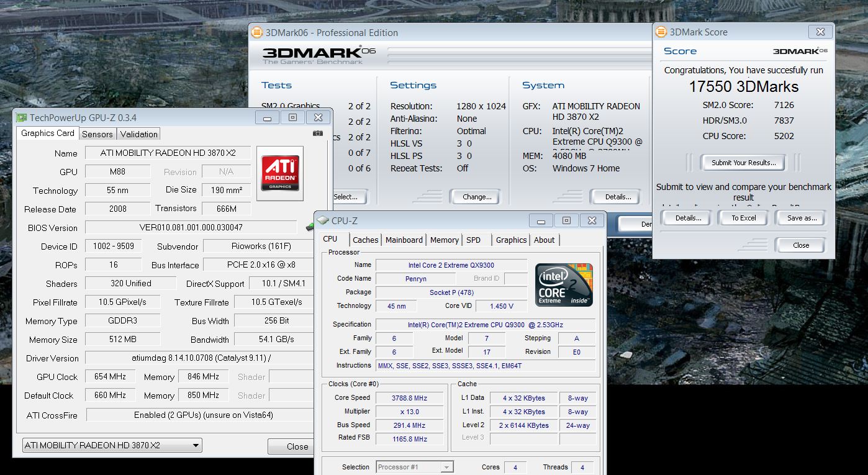868x475 pixels.
Task: Click the Subvendor Rioworks (161F) field
Action: 259,246
